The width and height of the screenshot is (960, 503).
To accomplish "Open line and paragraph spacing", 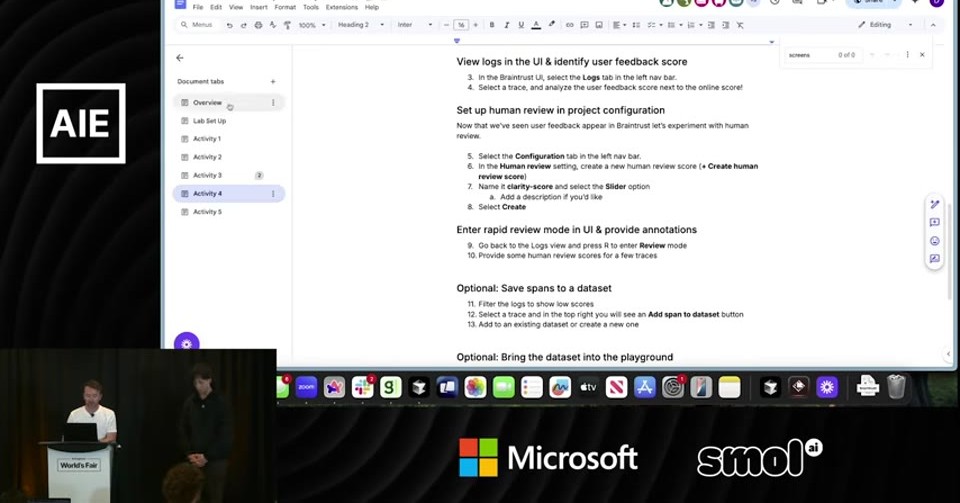I will (x=636, y=25).
